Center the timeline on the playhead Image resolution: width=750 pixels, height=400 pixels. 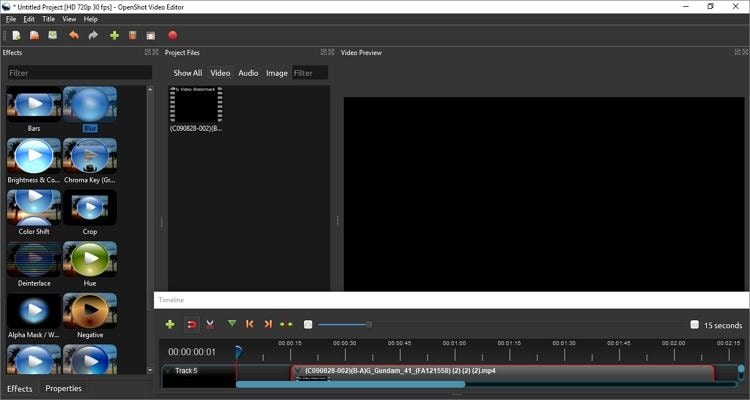[x=287, y=324]
